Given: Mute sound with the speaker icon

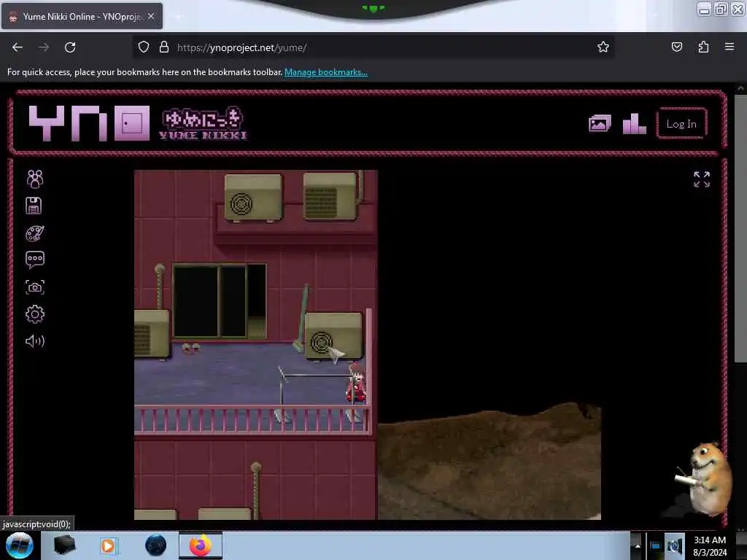Looking at the screenshot, I should pyautogui.click(x=35, y=341).
